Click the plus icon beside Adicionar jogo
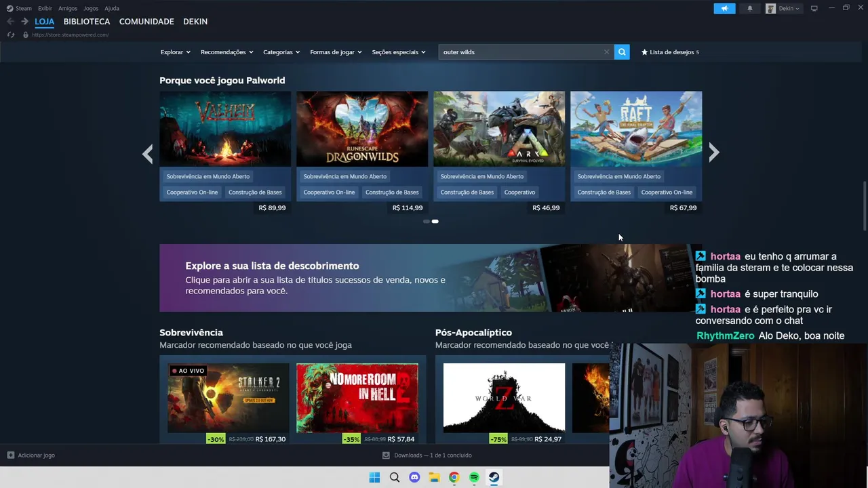The width and height of the screenshot is (868, 488). click(10, 455)
